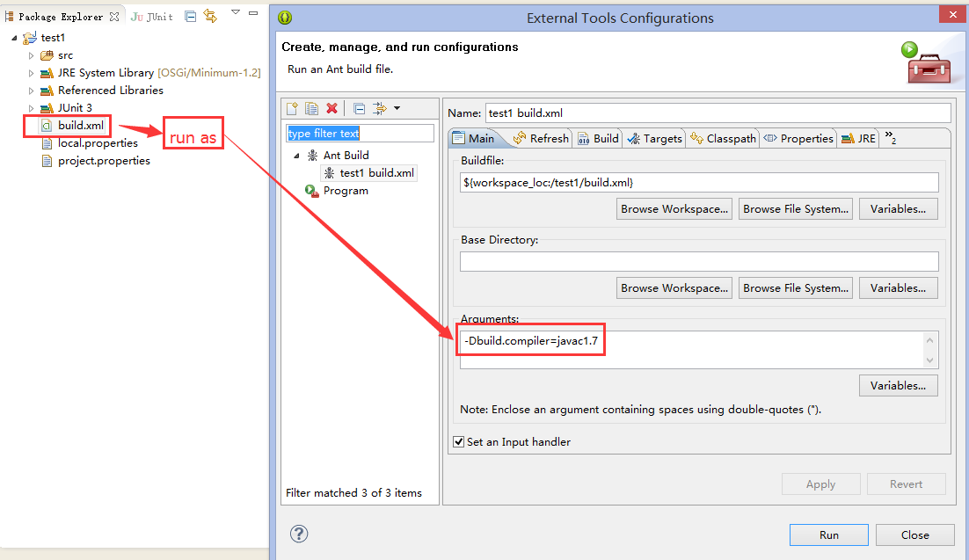
Task: Collapse all configurations in the tree
Action: (x=359, y=108)
